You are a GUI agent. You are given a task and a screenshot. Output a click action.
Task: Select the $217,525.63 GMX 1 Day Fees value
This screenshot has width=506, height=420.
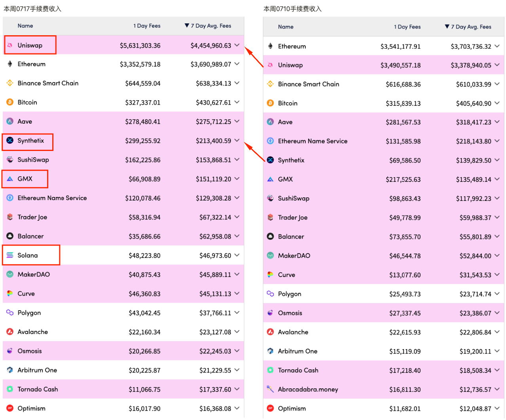click(x=403, y=179)
